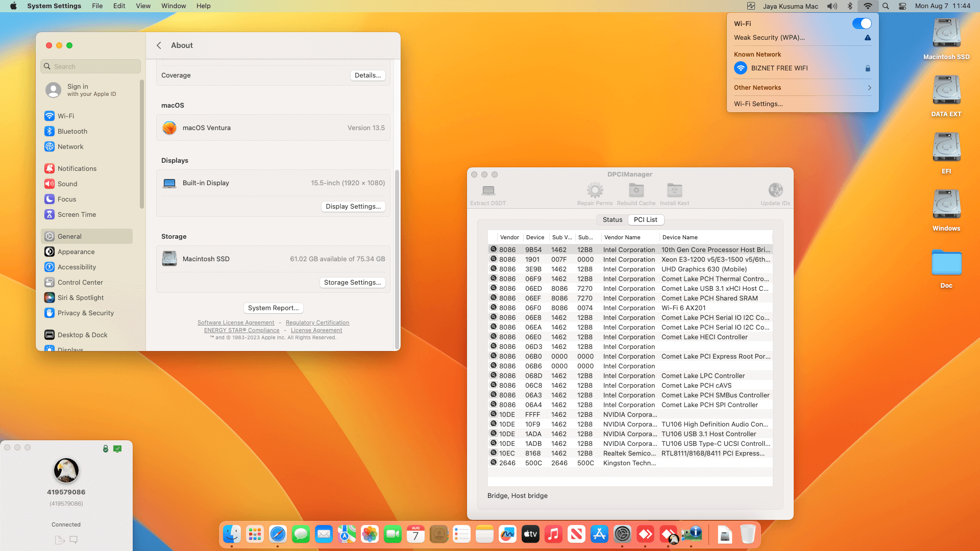Click the Update IDs globe icon
Image resolution: width=980 pixels, height=551 pixels.
tap(775, 191)
